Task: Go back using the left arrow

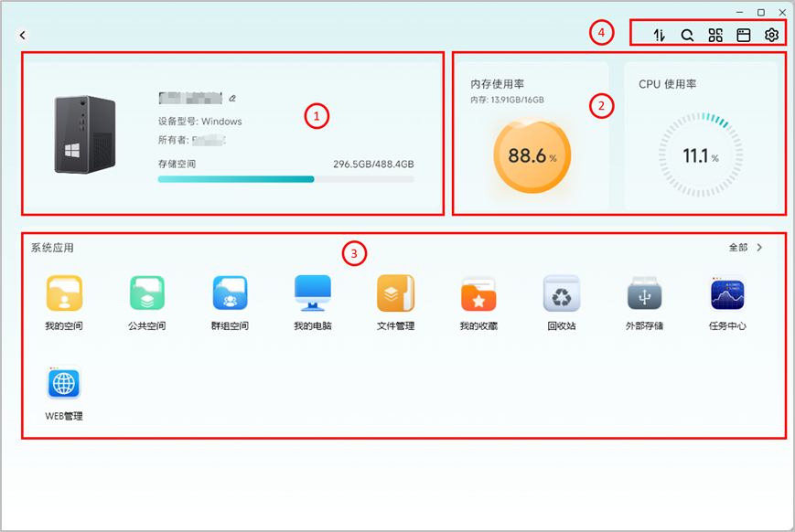Action: click(22, 35)
